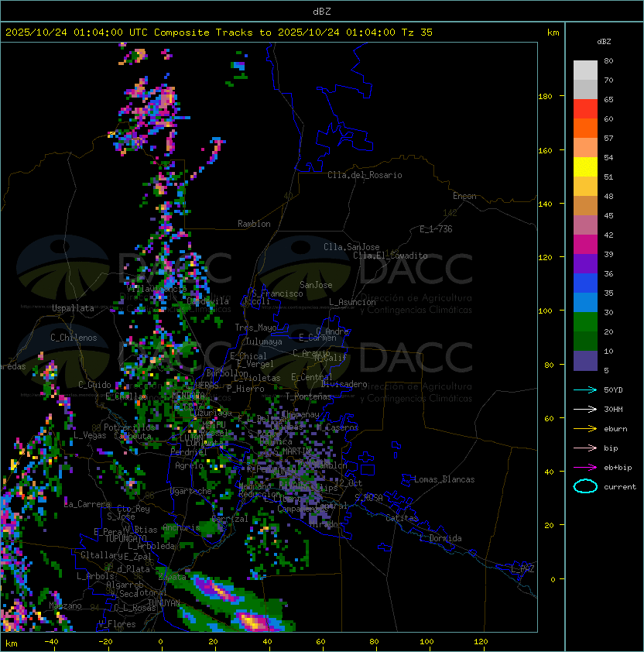Click the 'Uspallata' map label

click(x=73, y=308)
